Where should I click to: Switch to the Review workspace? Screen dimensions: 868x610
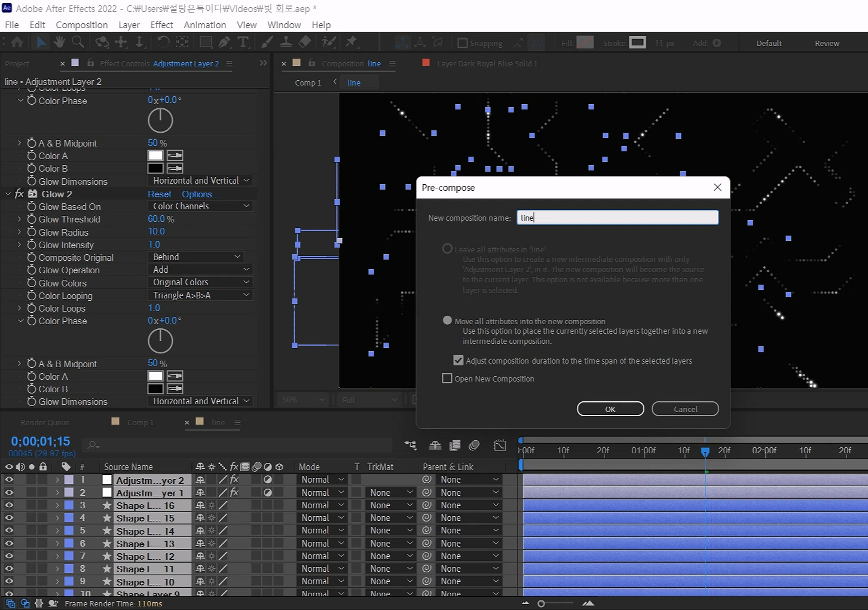coord(827,43)
